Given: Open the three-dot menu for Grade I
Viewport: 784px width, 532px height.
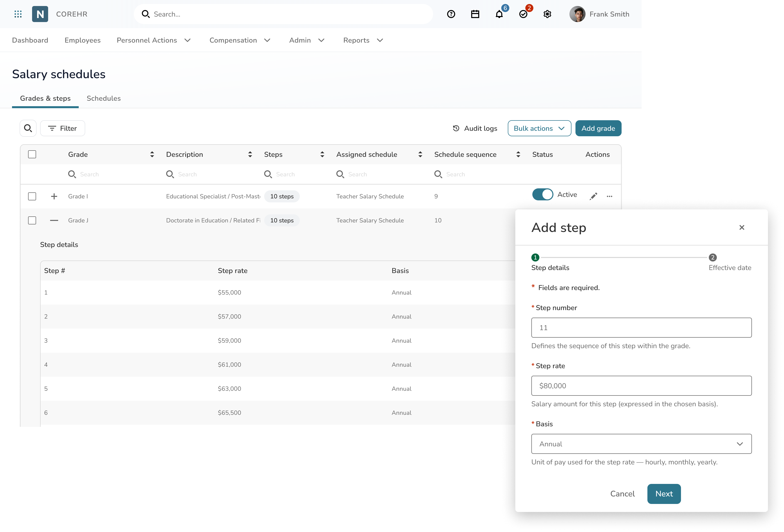Looking at the screenshot, I should [609, 196].
